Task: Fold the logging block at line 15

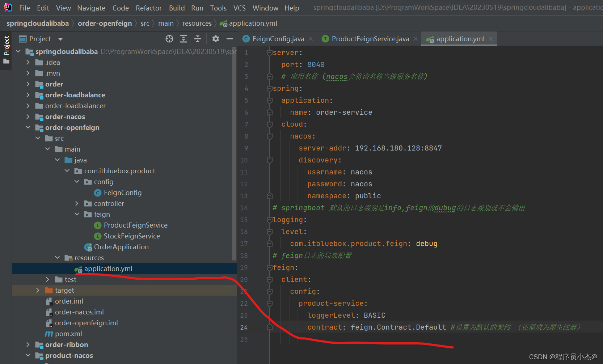Action: (x=269, y=220)
